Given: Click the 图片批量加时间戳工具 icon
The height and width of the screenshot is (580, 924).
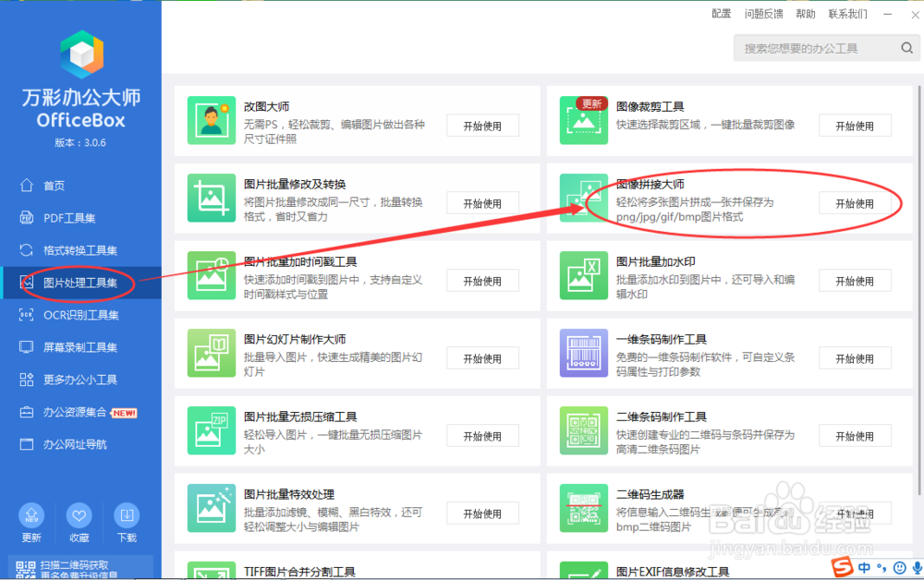Looking at the screenshot, I should pos(212,275).
